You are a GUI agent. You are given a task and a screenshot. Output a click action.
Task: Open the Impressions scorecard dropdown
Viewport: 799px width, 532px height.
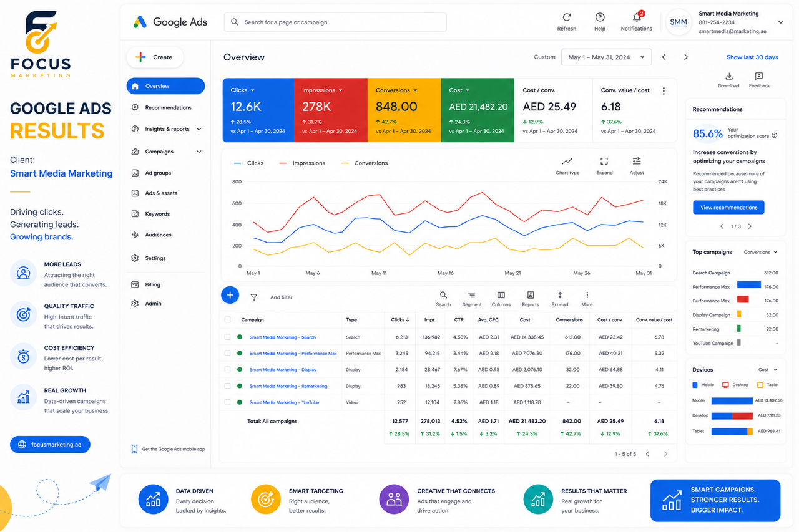(340, 90)
